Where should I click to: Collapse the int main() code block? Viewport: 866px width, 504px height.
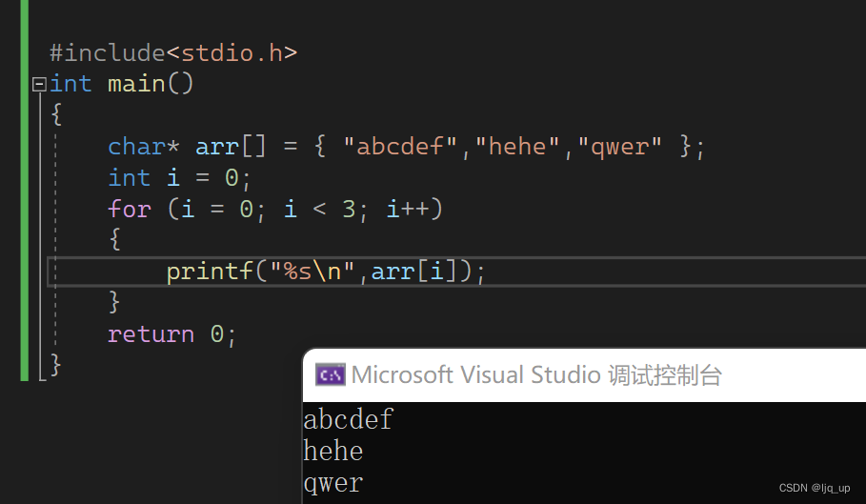[x=39, y=85]
